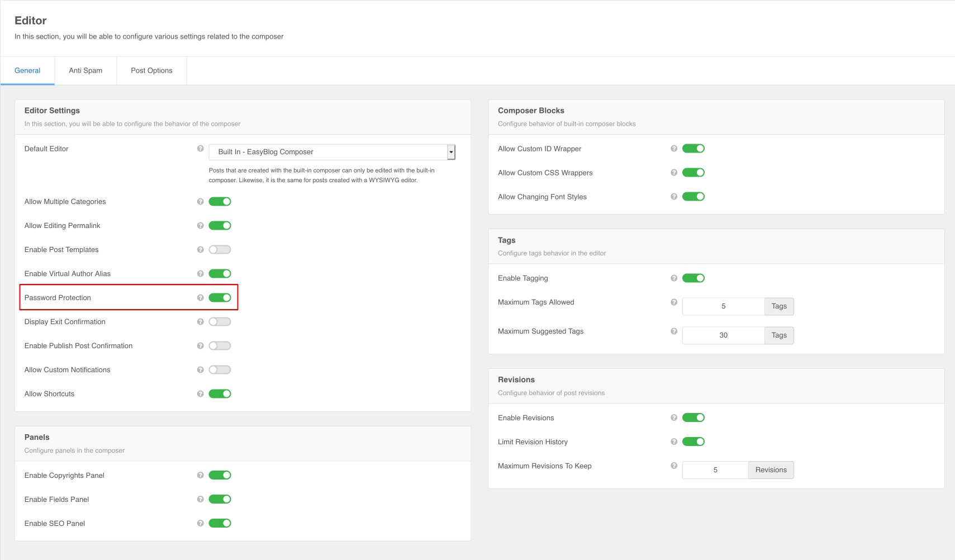Viewport: 955px width, 560px height.
Task: Toggle Enable Virtual Author Alias switch
Action: 220,274
